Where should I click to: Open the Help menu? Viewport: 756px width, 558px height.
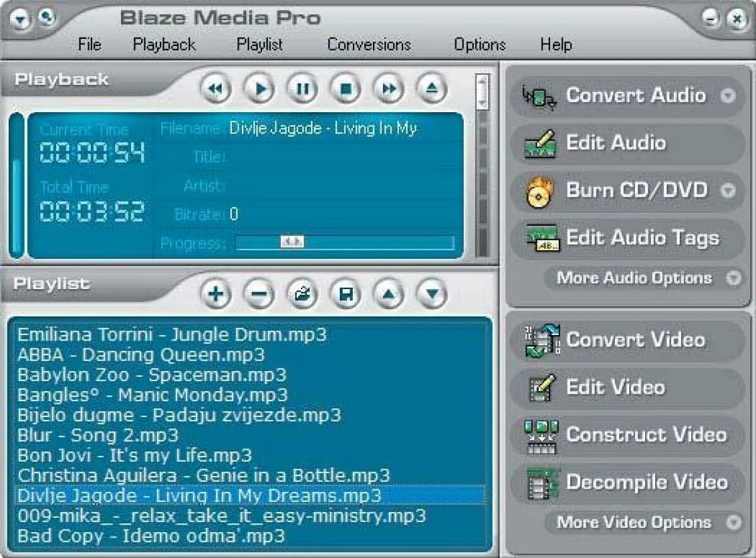[556, 45]
